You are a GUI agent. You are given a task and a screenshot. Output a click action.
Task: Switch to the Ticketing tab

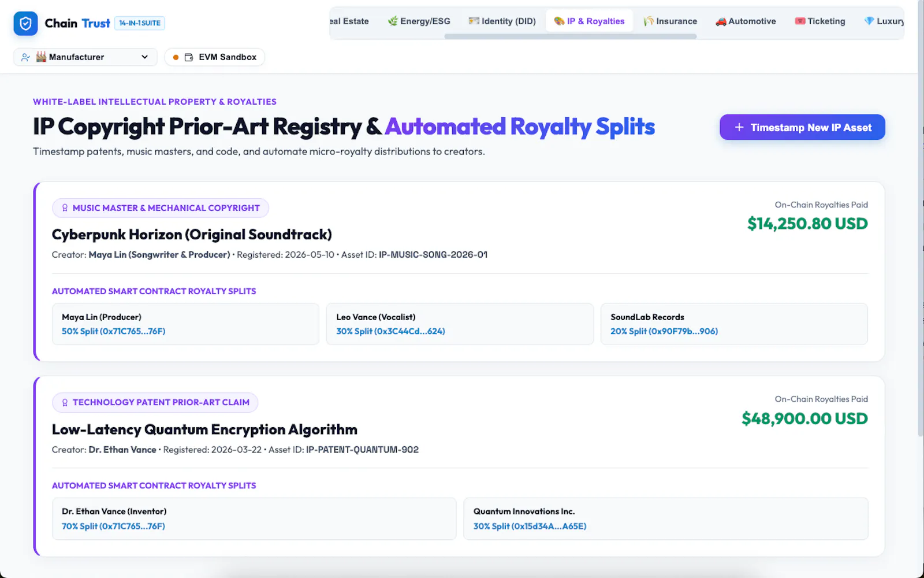point(819,21)
